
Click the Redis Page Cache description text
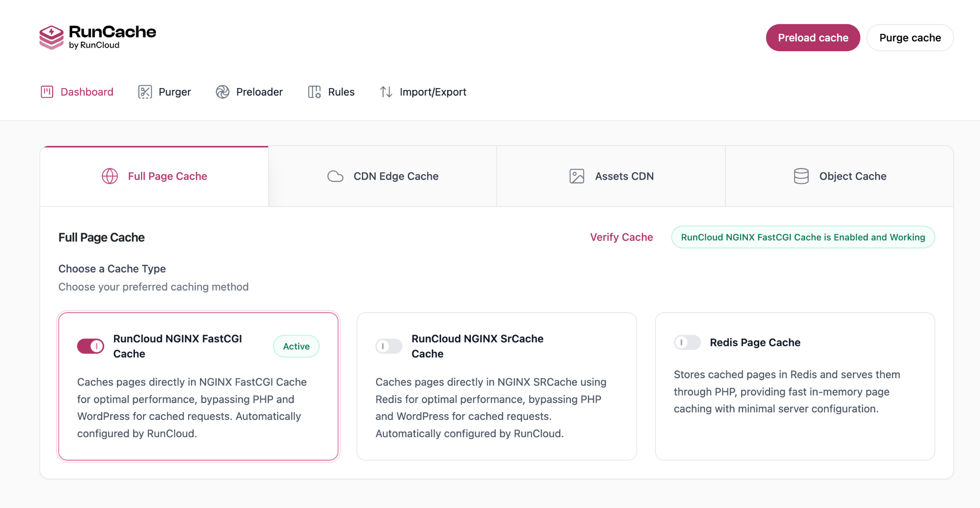pos(787,392)
